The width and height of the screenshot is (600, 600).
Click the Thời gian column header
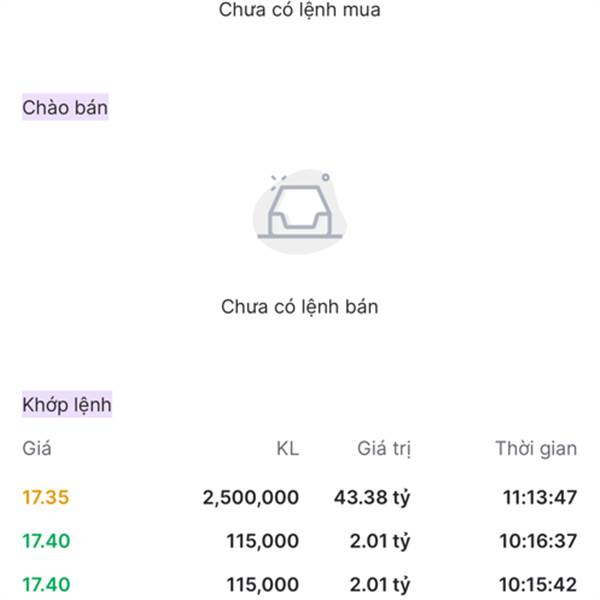coord(536,449)
